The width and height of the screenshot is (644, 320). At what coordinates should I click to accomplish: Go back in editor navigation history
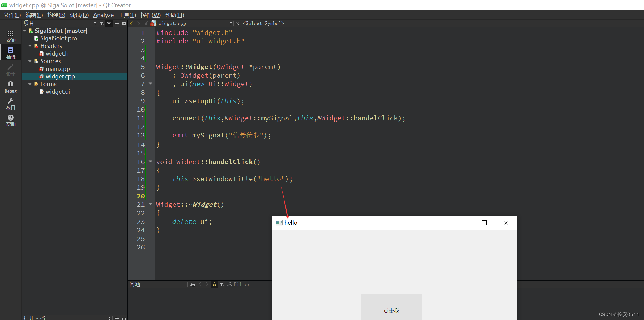[132, 23]
